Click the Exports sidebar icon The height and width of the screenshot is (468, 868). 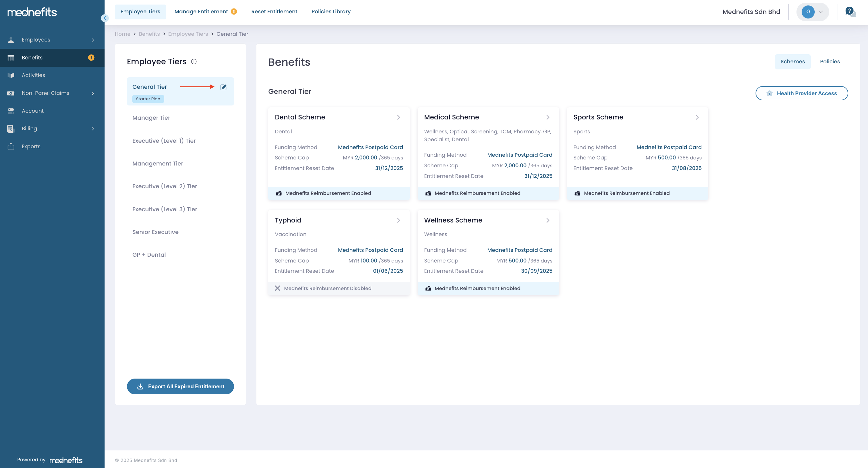click(x=11, y=146)
